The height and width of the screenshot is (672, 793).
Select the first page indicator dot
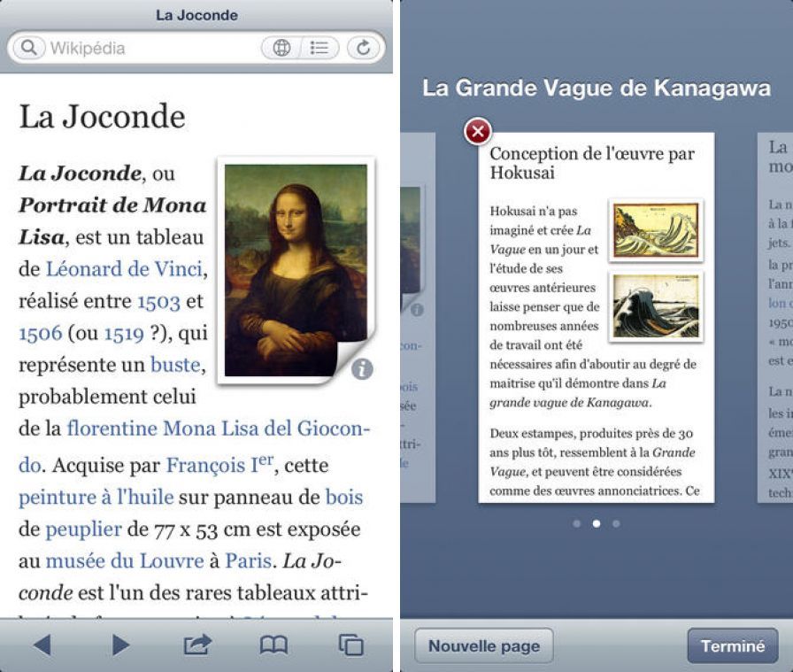coord(577,523)
